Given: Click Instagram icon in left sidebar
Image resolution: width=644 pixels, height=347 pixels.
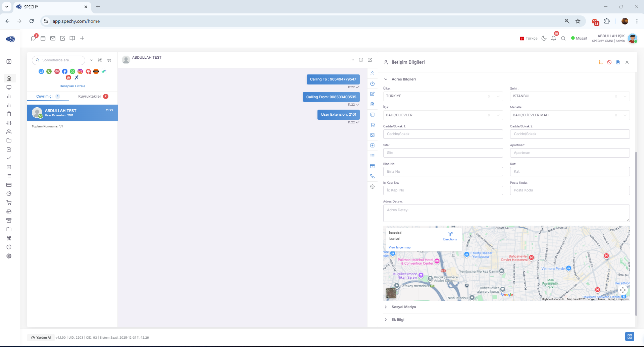Looking at the screenshot, I should pos(9,61).
